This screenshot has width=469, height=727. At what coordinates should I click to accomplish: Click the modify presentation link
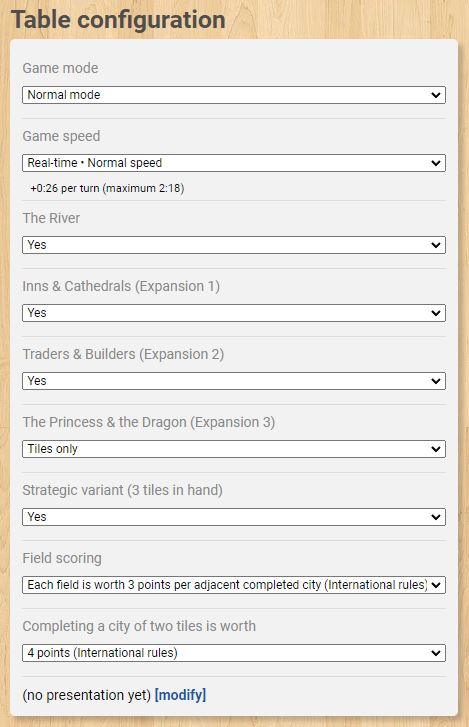(180, 695)
